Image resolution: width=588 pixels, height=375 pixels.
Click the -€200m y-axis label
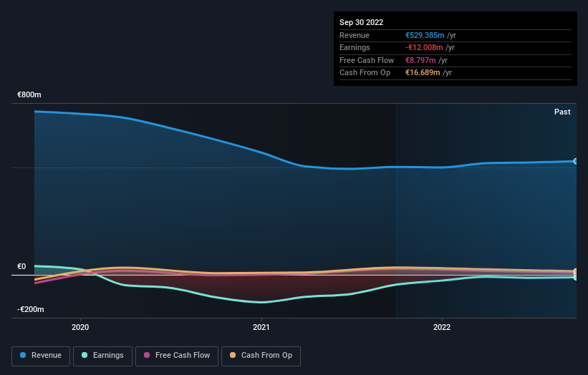coord(30,309)
